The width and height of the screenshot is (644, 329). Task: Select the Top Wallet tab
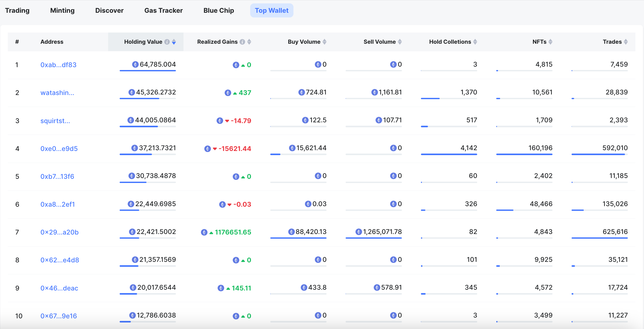(x=272, y=10)
